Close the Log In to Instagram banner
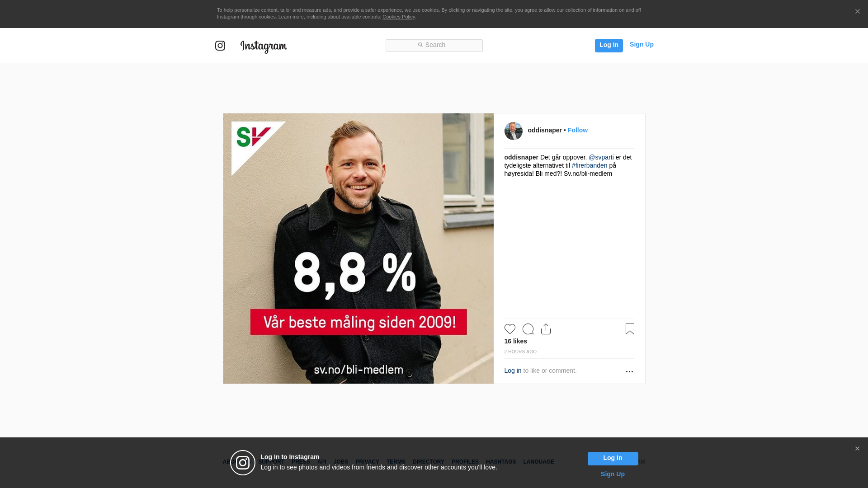The height and width of the screenshot is (488, 868). [x=857, y=449]
